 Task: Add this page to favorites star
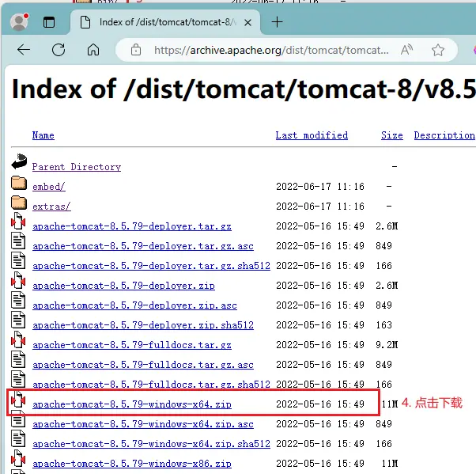pyautogui.click(x=438, y=50)
